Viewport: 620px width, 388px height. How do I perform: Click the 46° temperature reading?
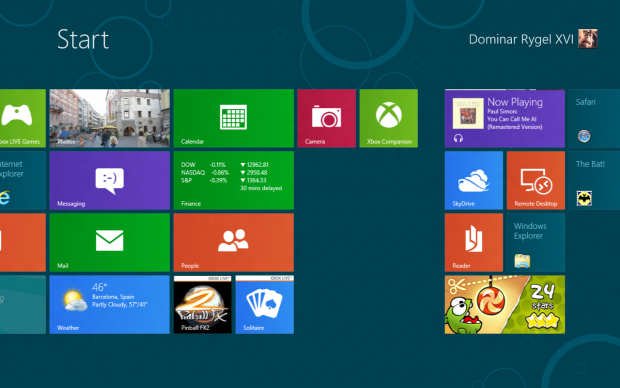100,287
